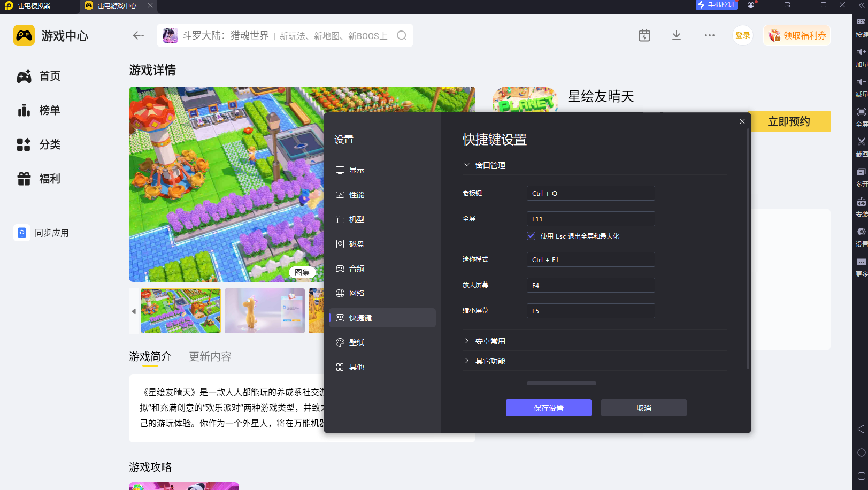
Task: Open 榜单 from the left sidebar
Action: [x=49, y=110]
